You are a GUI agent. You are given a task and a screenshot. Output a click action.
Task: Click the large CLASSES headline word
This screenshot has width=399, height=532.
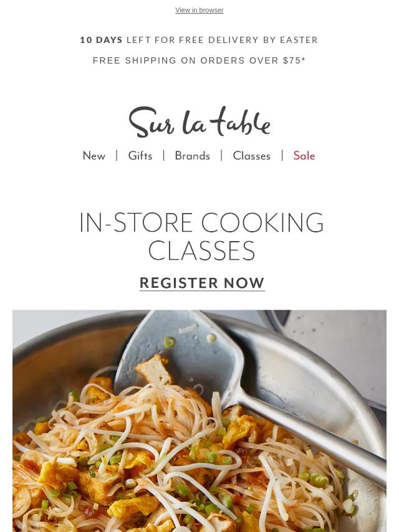coord(201,250)
